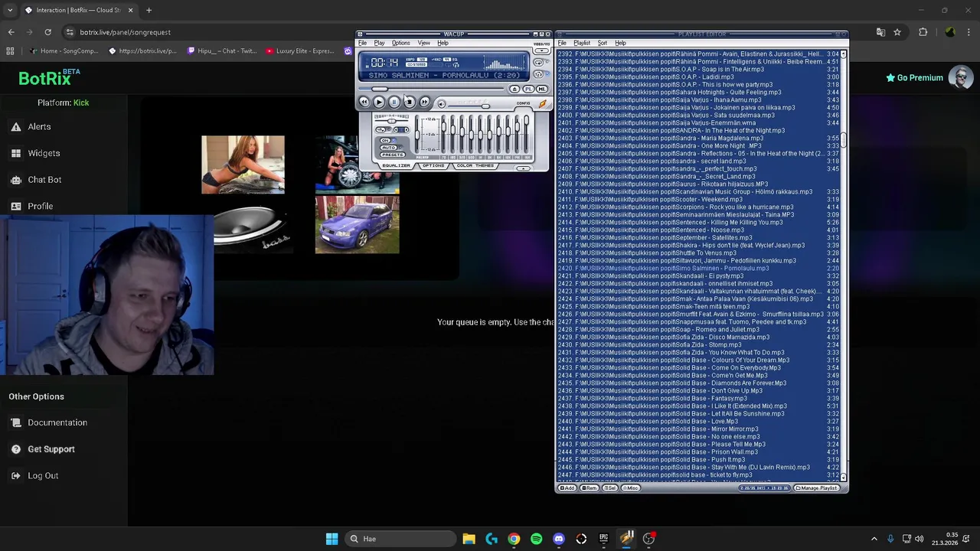Click the Sel button in Playlist Editor
The height and width of the screenshot is (551, 980).
coord(611,488)
